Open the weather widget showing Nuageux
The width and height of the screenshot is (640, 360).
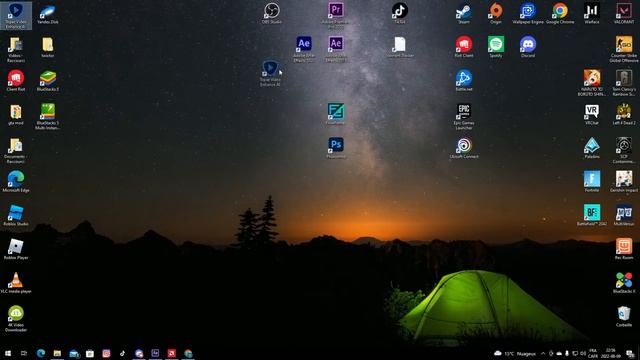pos(515,353)
